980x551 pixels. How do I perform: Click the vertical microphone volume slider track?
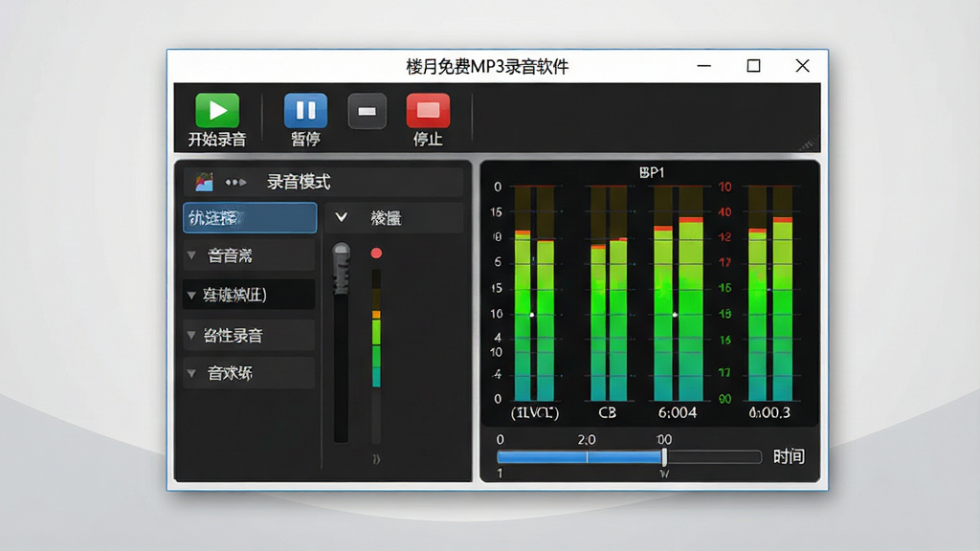pos(342,368)
